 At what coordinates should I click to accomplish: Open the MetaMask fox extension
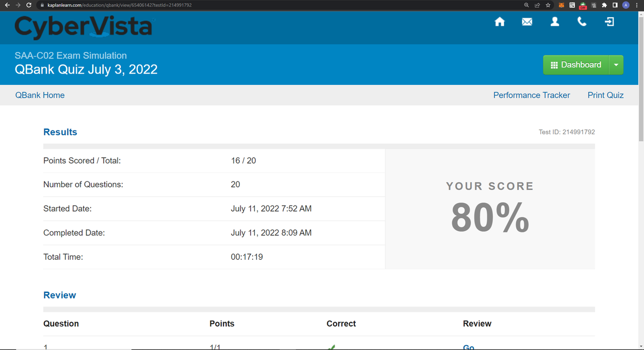561,5
